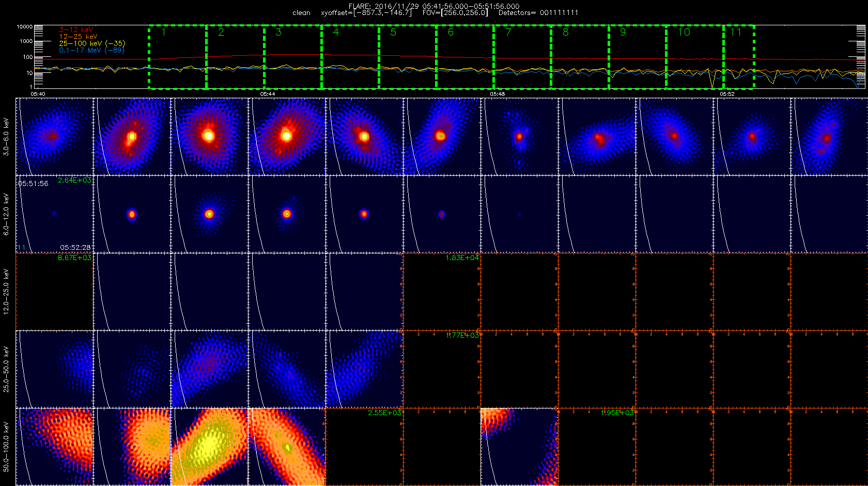Select interval 9 box in the light curve

click(x=638, y=57)
